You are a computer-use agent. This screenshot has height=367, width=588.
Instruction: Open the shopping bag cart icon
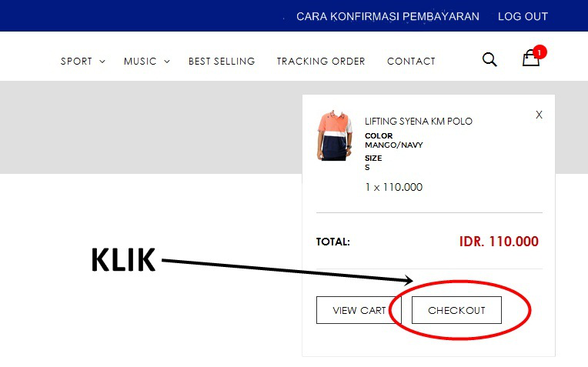(x=531, y=58)
